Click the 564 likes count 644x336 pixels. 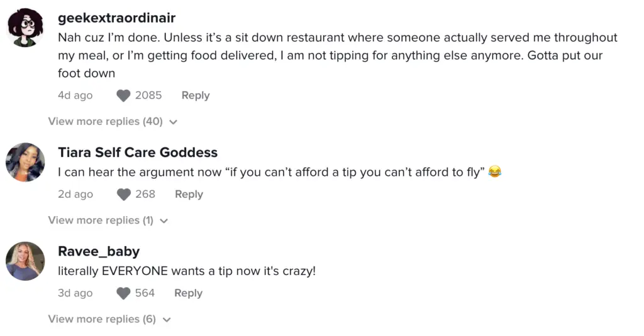coord(145,293)
